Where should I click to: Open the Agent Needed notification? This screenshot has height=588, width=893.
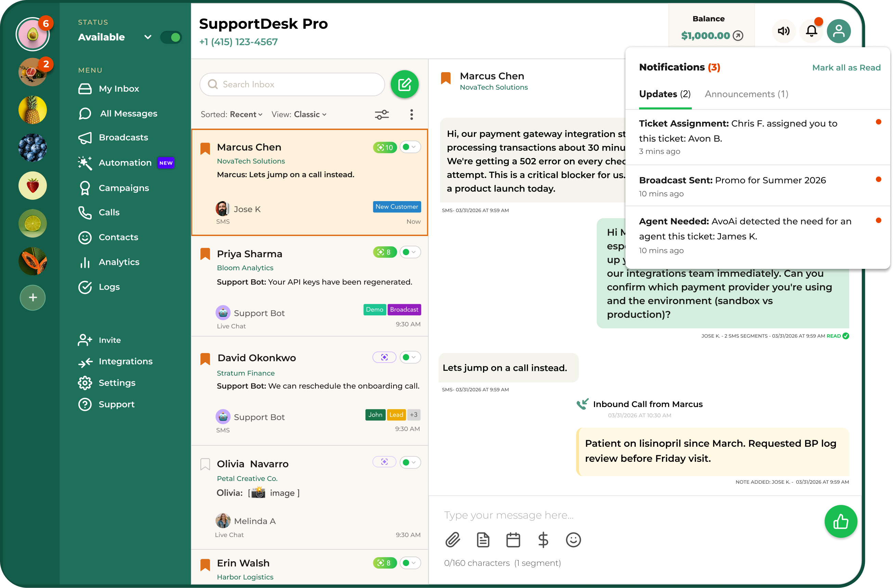pos(758,236)
